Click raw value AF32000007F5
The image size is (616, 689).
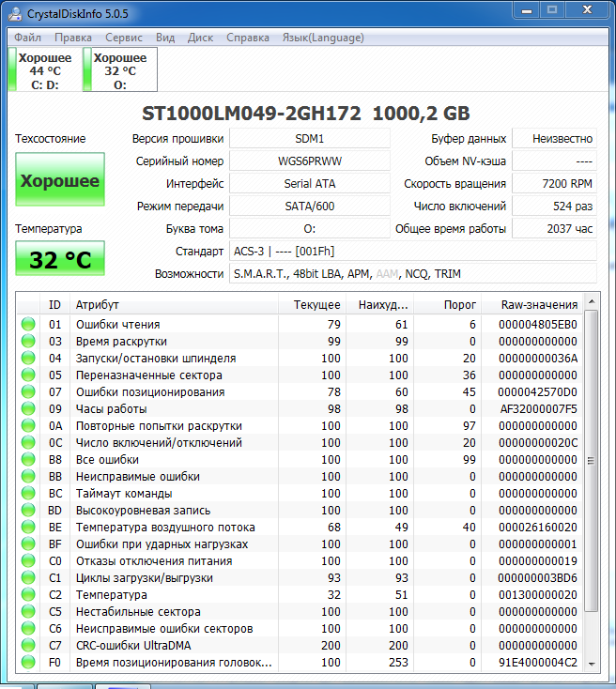click(538, 408)
